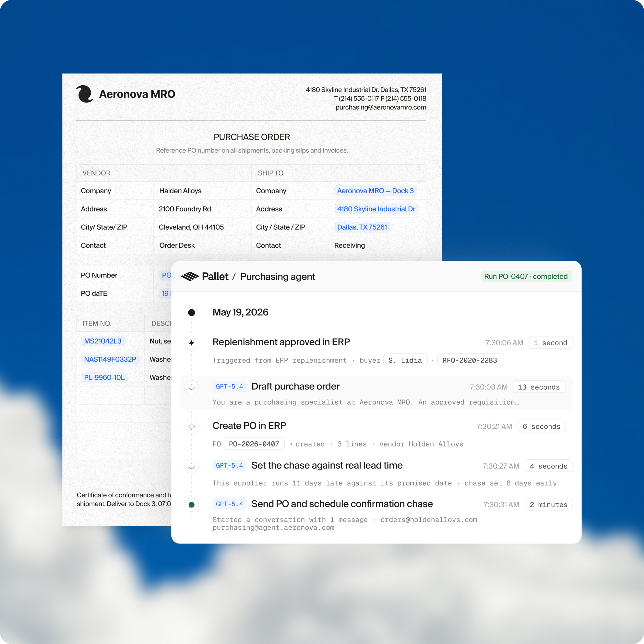
Task: Click the 7:30:08 AM timestamp
Action: 489,387
